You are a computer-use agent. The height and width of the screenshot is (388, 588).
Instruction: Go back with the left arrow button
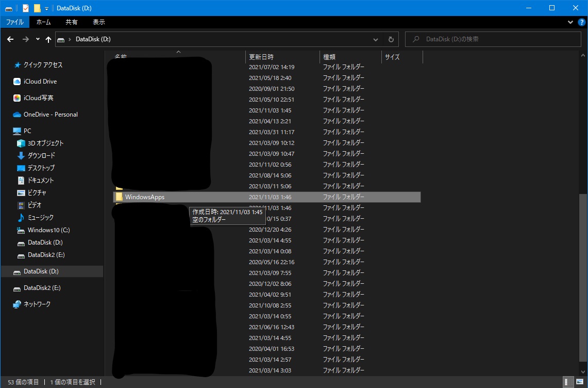(x=10, y=39)
